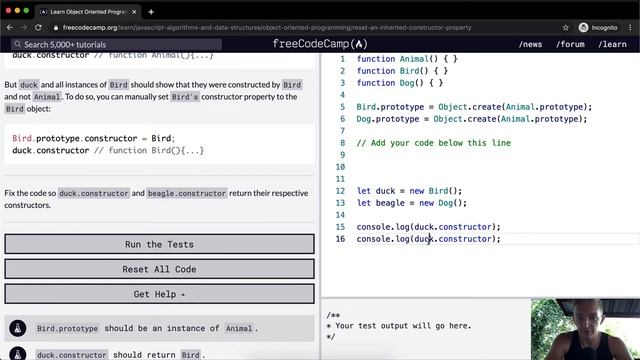Click the browser forward arrow
This screenshot has width=640, height=360.
(24, 27)
